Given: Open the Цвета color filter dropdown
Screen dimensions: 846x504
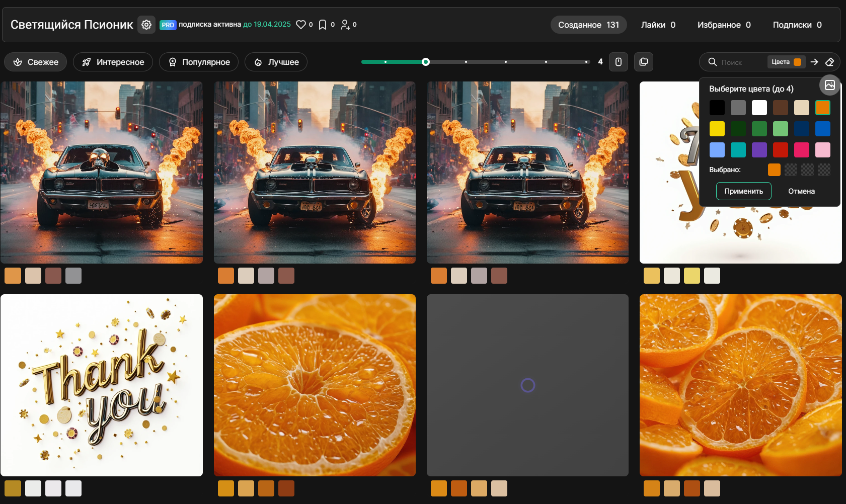Looking at the screenshot, I should 786,62.
